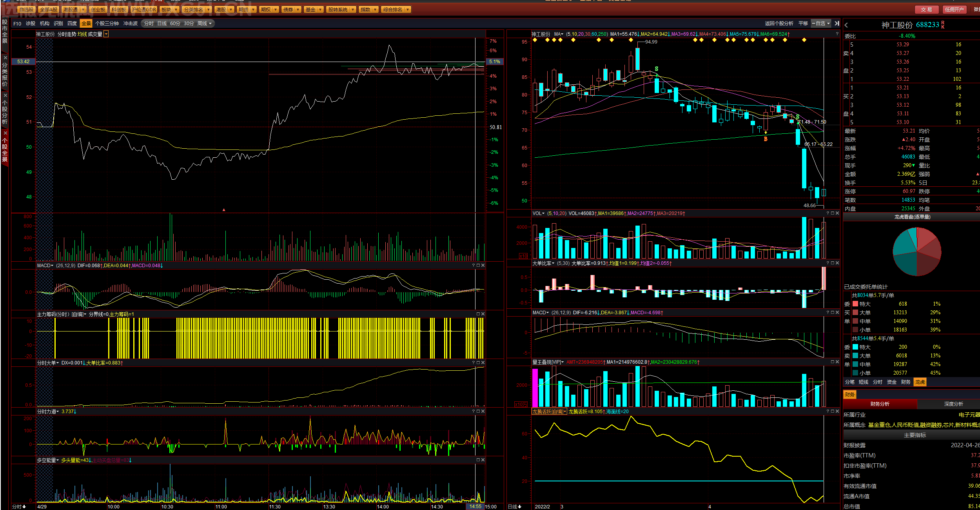980x510 pixels.
Task: Switch to 30分 period view
Action: pyautogui.click(x=189, y=24)
